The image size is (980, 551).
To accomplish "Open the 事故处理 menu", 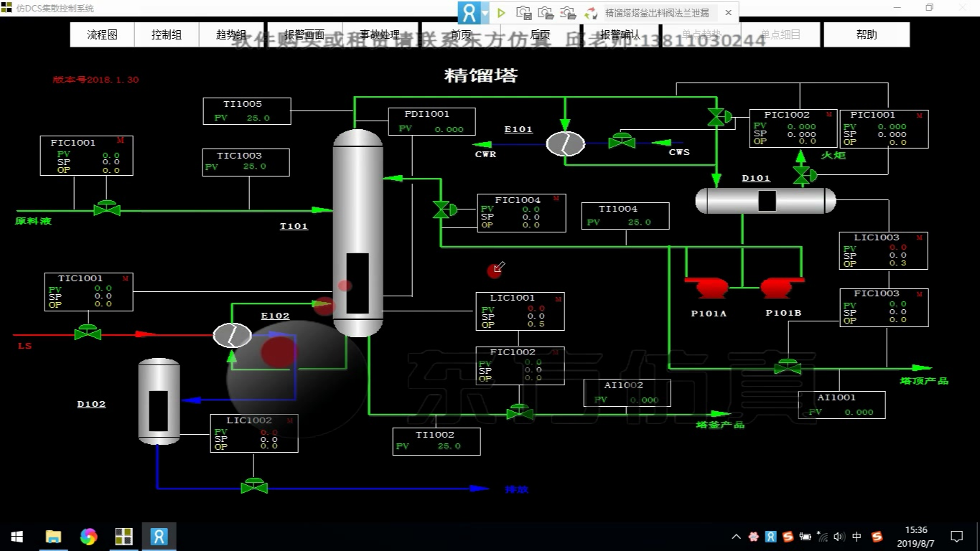I will point(380,34).
